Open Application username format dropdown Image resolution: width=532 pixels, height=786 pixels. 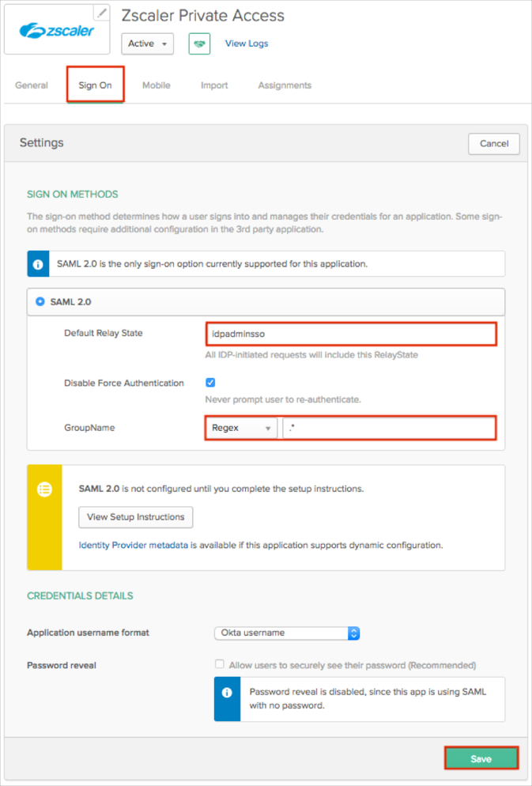point(287,633)
